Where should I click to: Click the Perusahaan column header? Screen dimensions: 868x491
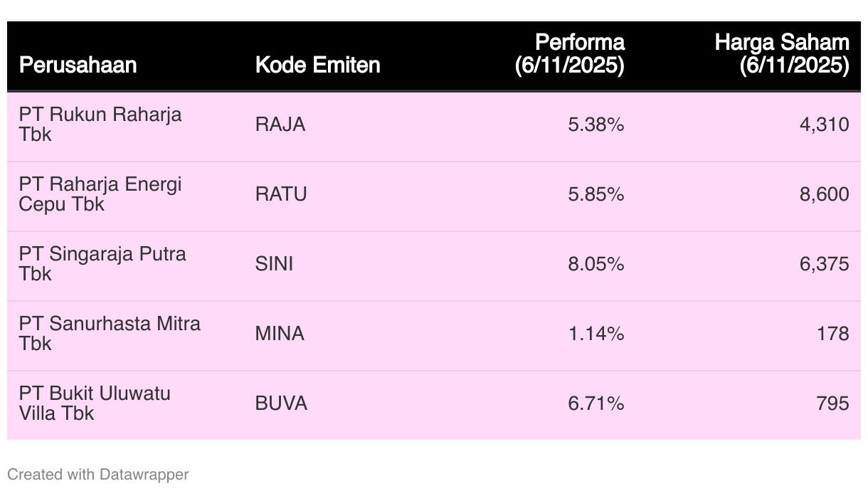78,65
